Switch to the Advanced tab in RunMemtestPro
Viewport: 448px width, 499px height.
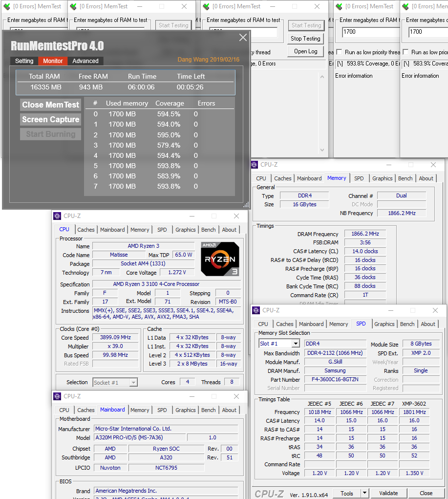tap(85, 61)
